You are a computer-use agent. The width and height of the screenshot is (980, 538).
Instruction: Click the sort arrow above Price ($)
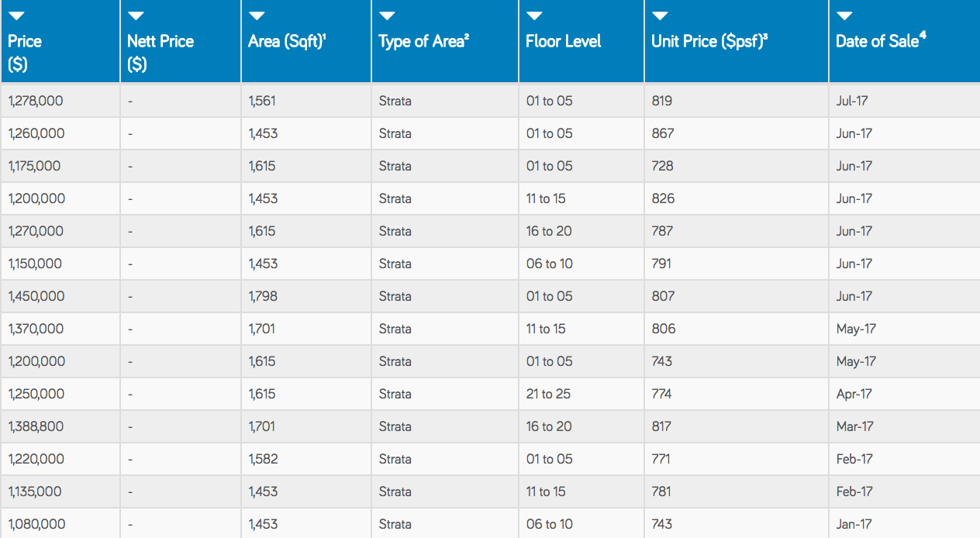[17, 16]
